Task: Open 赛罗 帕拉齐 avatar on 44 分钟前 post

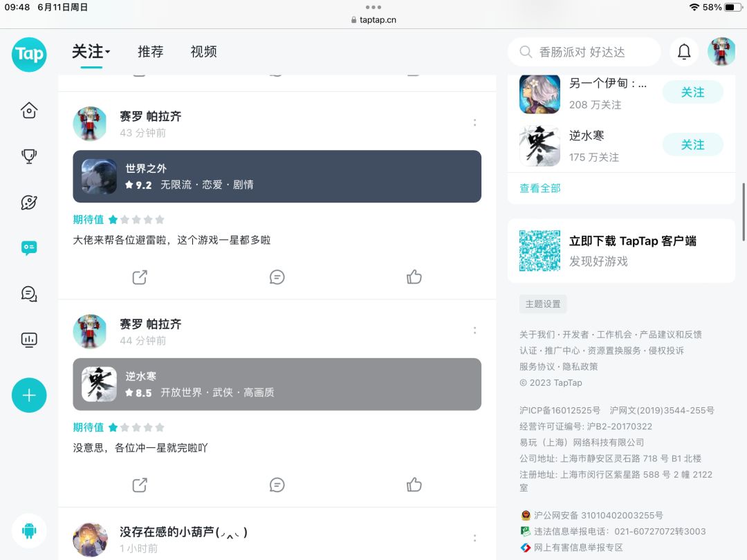Action: pyautogui.click(x=89, y=331)
